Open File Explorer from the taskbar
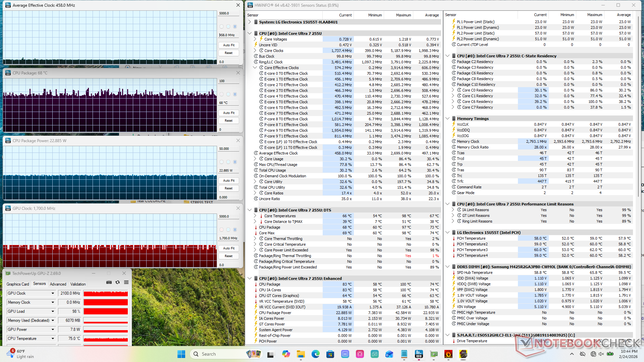The image size is (644, 362). click(301, 354)
